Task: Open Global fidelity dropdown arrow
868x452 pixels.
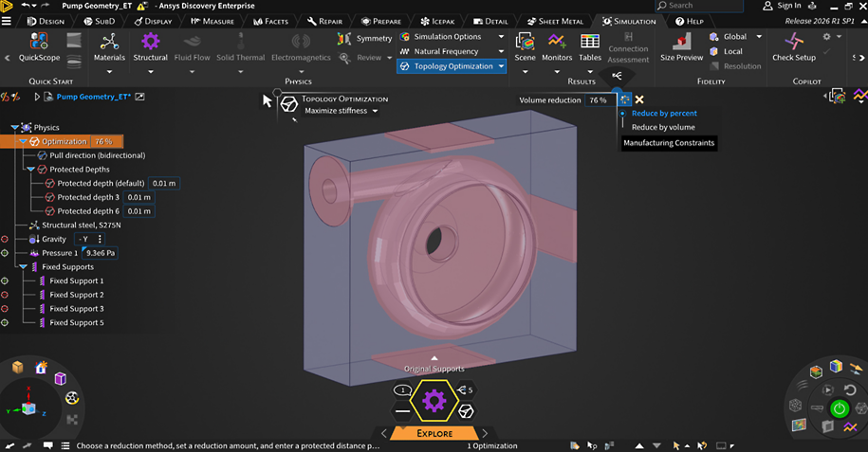Action: 759,37
